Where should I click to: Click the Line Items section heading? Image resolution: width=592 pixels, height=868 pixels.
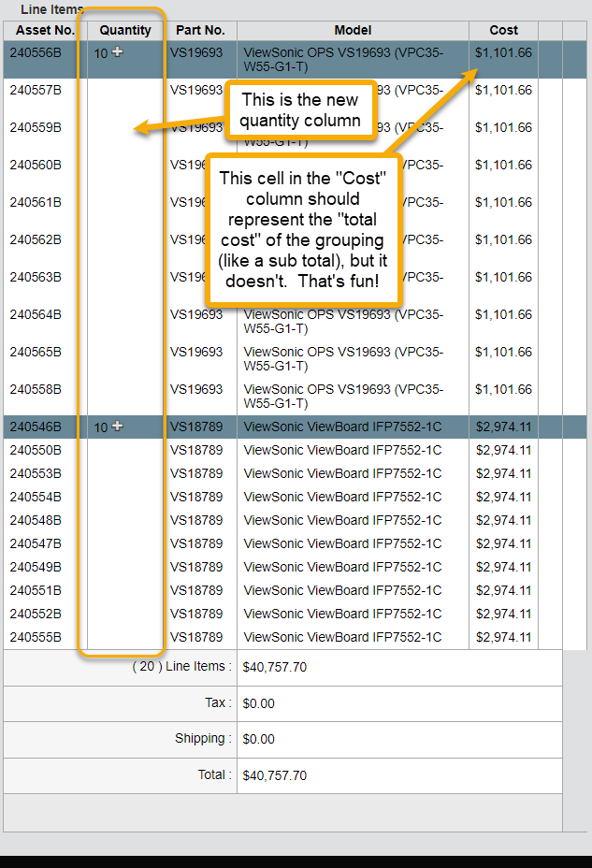pos(51,9)
